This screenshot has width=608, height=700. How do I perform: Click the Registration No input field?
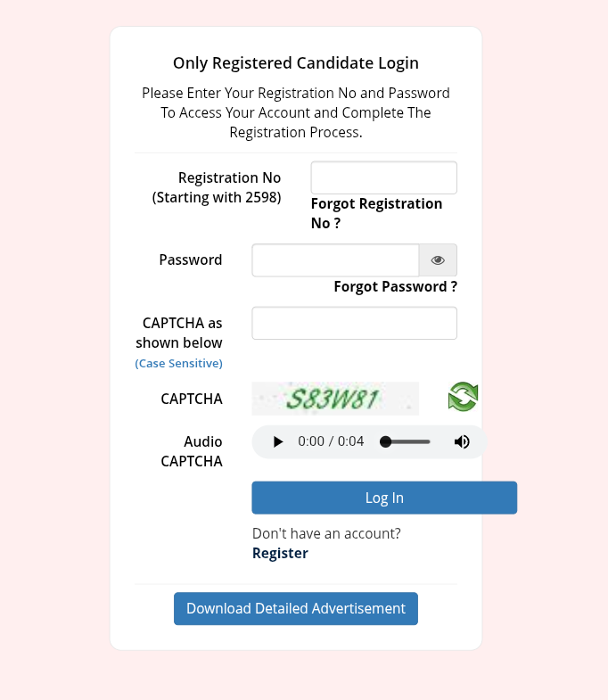(x=383, y=177)
